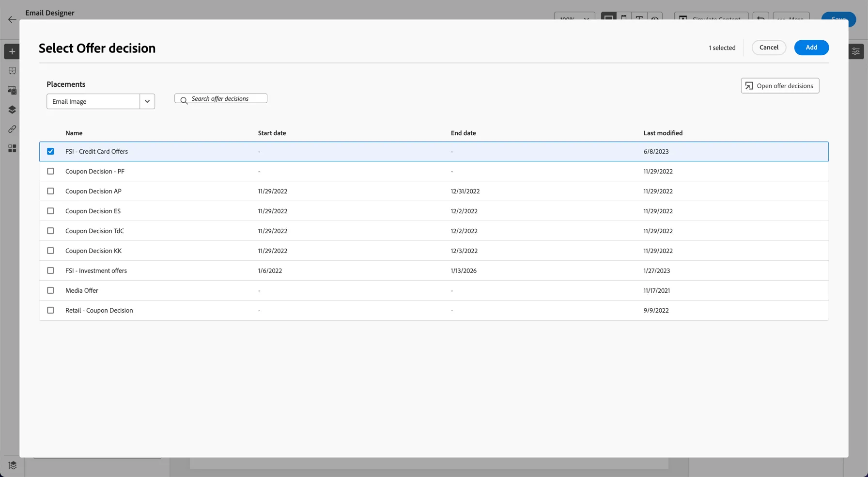Screen dimensions: 868x477
Task: Check the Coupon Decision ES checkbox
Action: tap(50, 211)
